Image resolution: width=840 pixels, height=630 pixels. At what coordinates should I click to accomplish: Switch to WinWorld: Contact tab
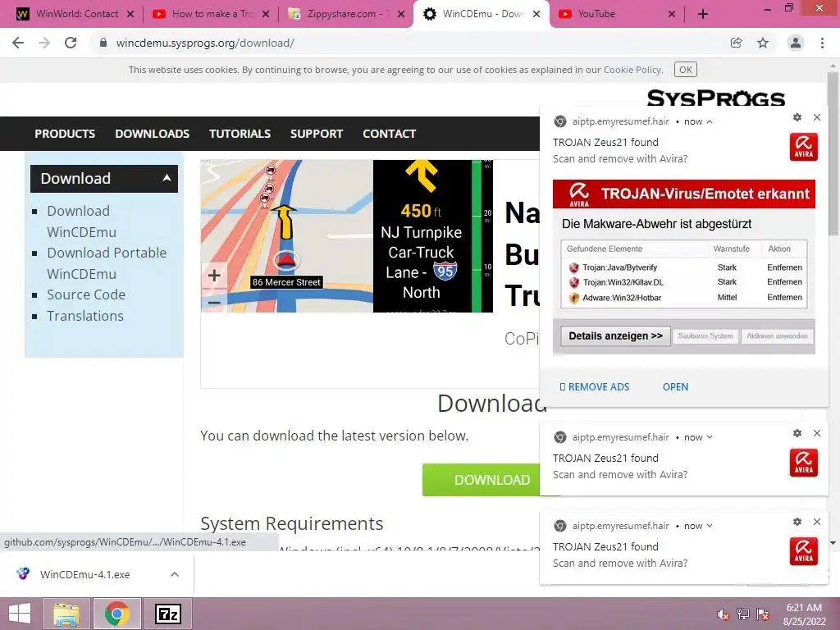(x=73, y=15)
